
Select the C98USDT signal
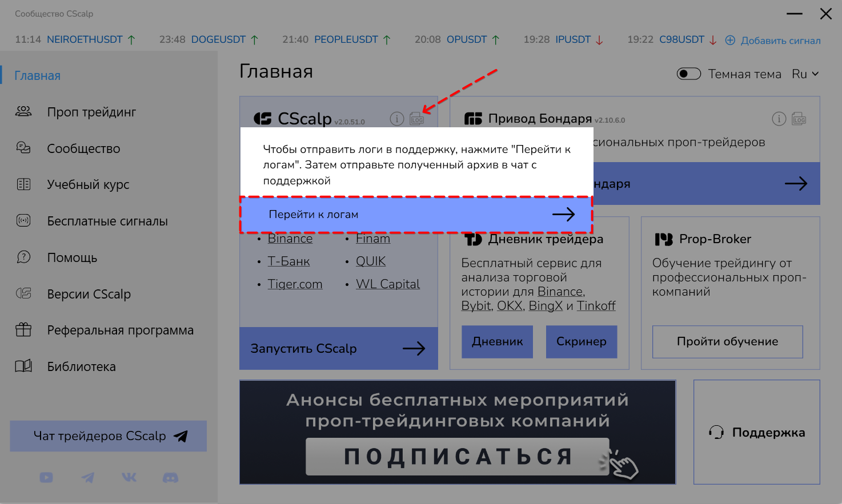coord(682,39)
